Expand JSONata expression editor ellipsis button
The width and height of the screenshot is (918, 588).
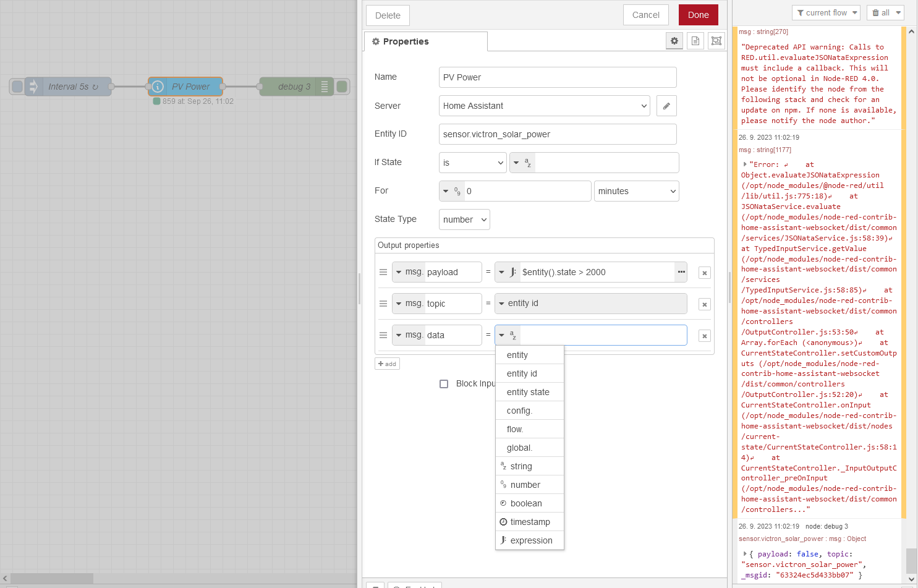tap(681, 272)
